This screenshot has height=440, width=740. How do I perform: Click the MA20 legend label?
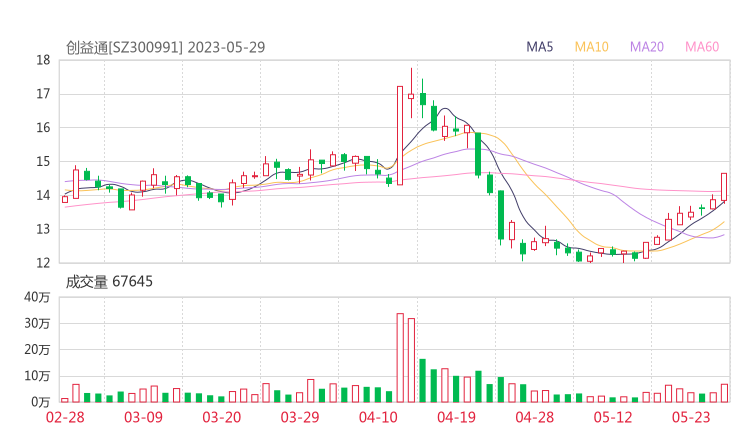[x=647, y=47]
